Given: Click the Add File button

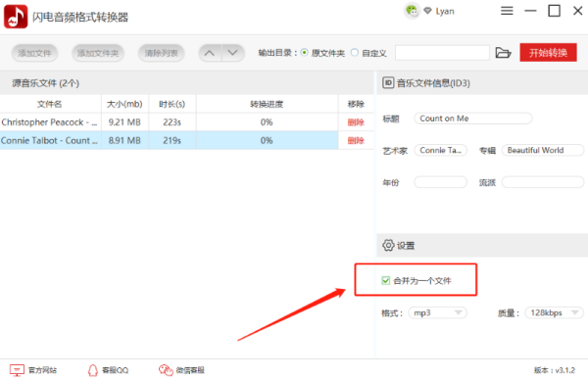Looking at the screenshot, I should (x=34, y=53).
